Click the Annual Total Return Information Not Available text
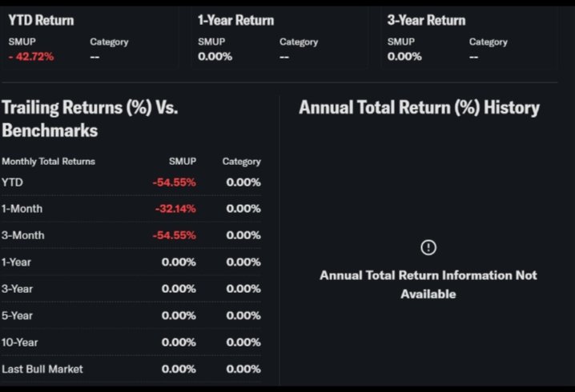 coord(428,284)
